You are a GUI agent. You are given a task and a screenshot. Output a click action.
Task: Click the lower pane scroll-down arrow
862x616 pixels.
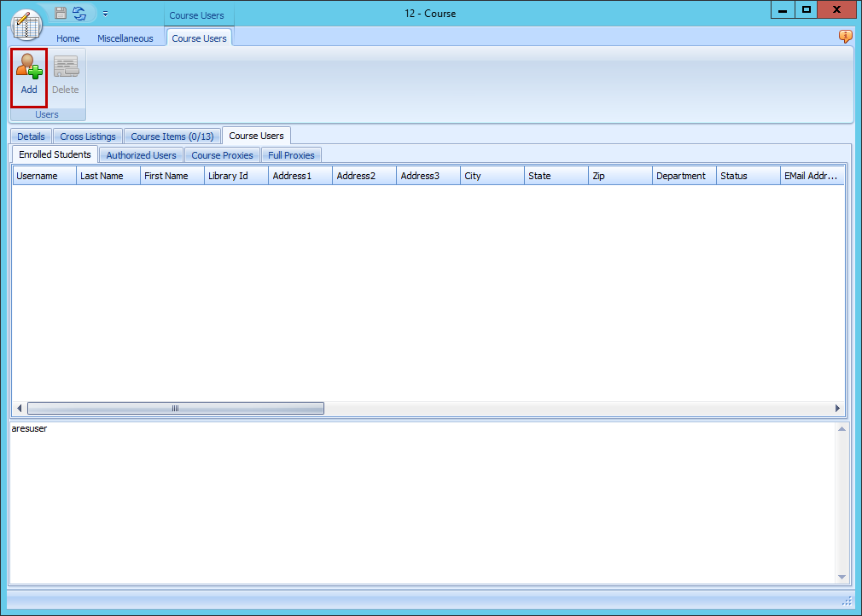pyautogui.click(x=842, y=578)
